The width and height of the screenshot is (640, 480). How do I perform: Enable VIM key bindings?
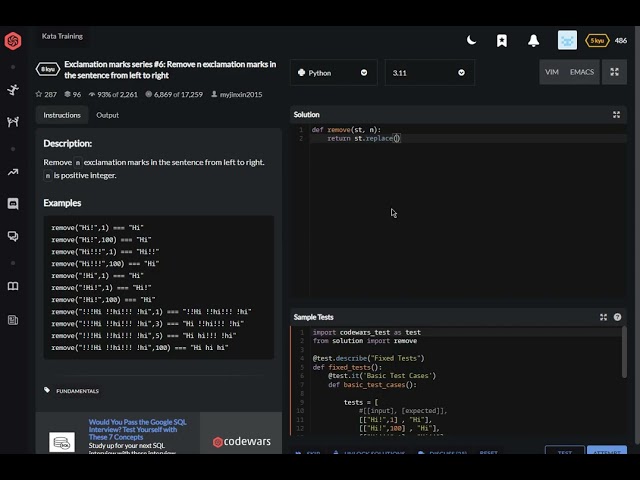point(552,72)
